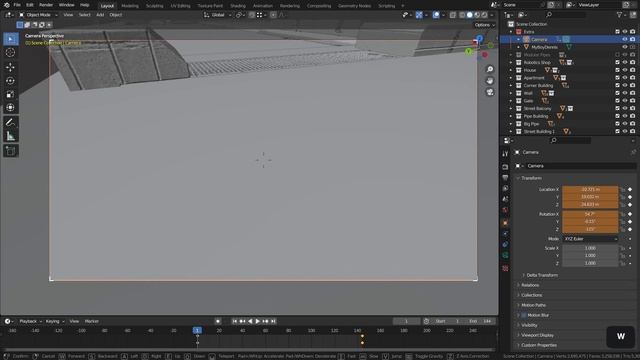
Task: Click the Y axis on navigation gizmo
Action: click(469, 51)
